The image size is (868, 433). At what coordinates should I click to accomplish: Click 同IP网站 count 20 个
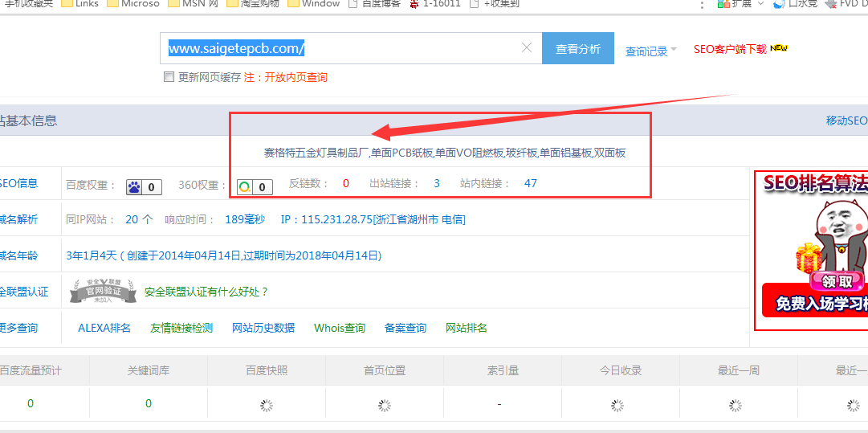click(x=139, y=219)
